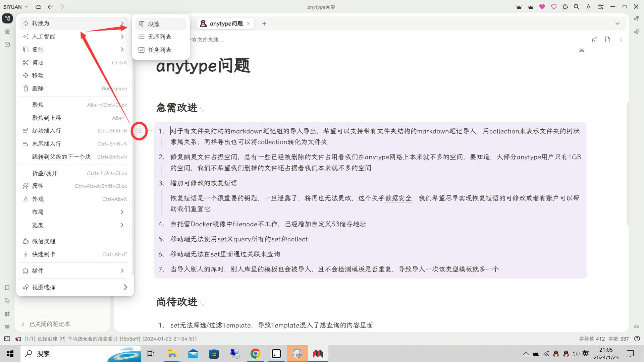Expand the SIYUAN main menu dropdown
This screenshot has width=644, height=362.
15,7
